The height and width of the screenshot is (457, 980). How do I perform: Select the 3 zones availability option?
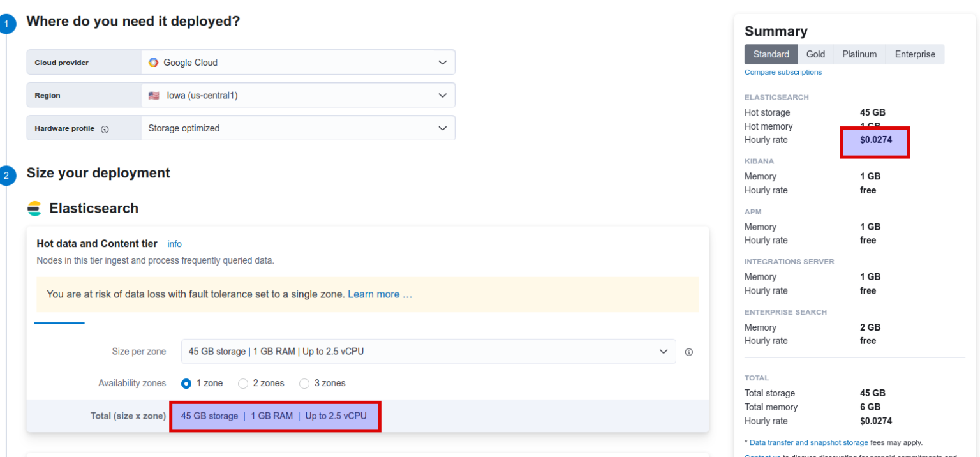coord(304,383)
